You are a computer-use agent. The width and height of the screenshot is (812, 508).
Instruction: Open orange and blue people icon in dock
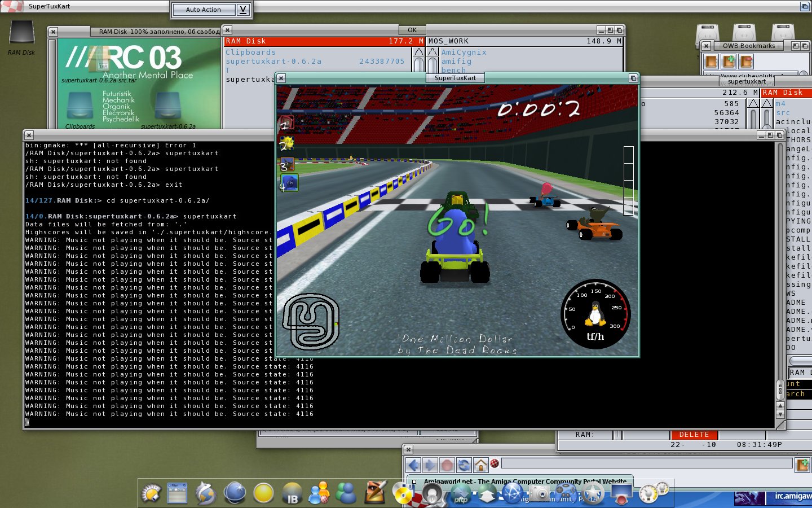(x=319, y=493)
